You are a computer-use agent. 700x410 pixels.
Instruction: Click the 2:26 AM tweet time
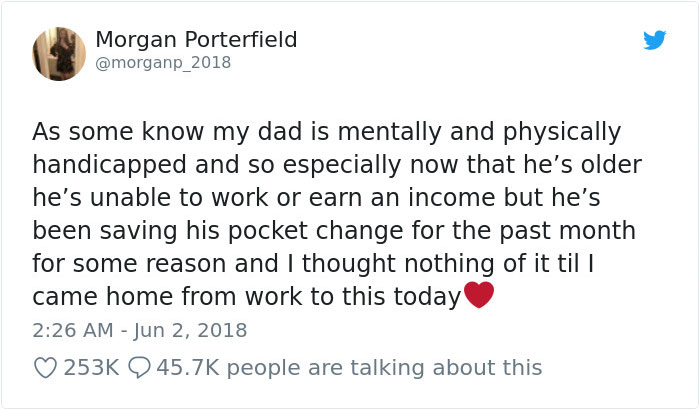(74, 329)
